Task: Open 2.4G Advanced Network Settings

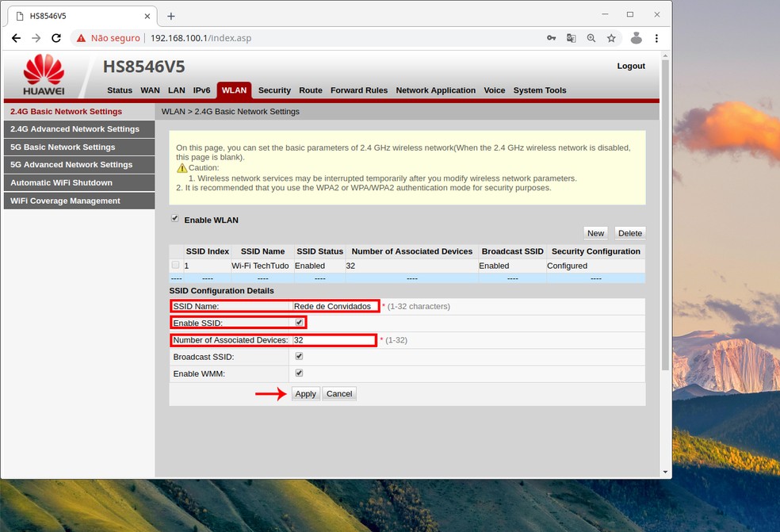Action: click(79, 129)
